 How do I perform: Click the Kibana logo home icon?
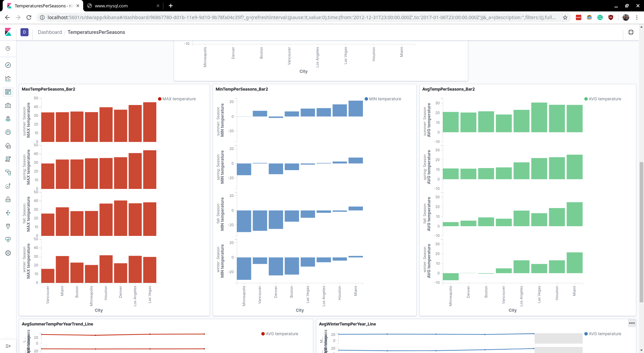point(8,32)
